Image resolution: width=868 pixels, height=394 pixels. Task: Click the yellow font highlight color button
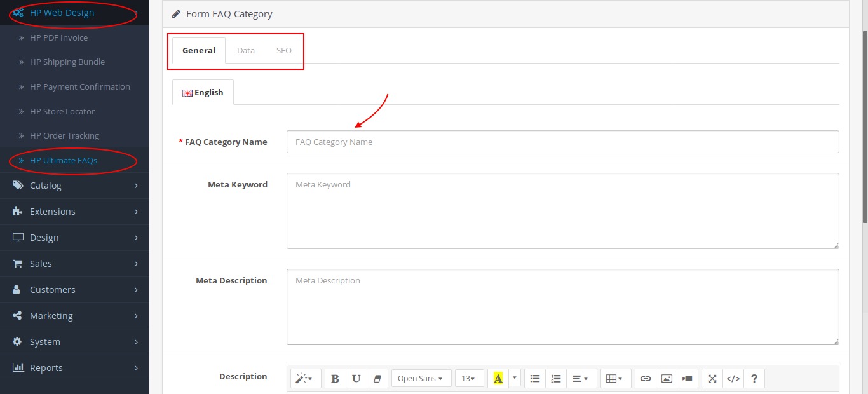point(498,379)
